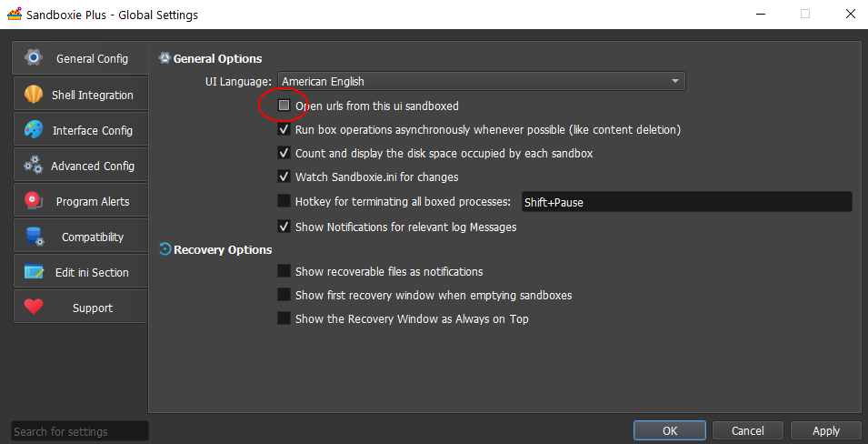Image resolution: width=868 pixels, height=444 pixels.
Task: Toggle Show Notifications for relevant log Messages
Action: [x=284, y=227]
